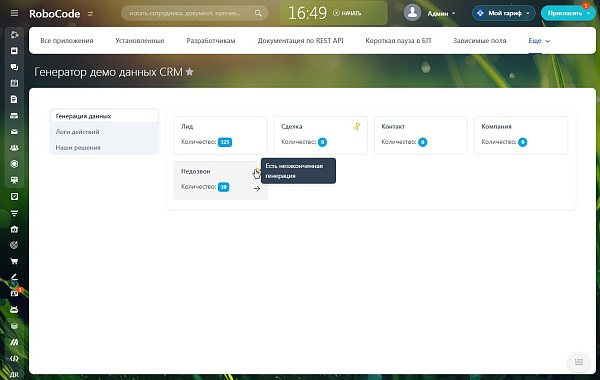Click the user avatar picture

pyautogui.click(x=412, y=13)
